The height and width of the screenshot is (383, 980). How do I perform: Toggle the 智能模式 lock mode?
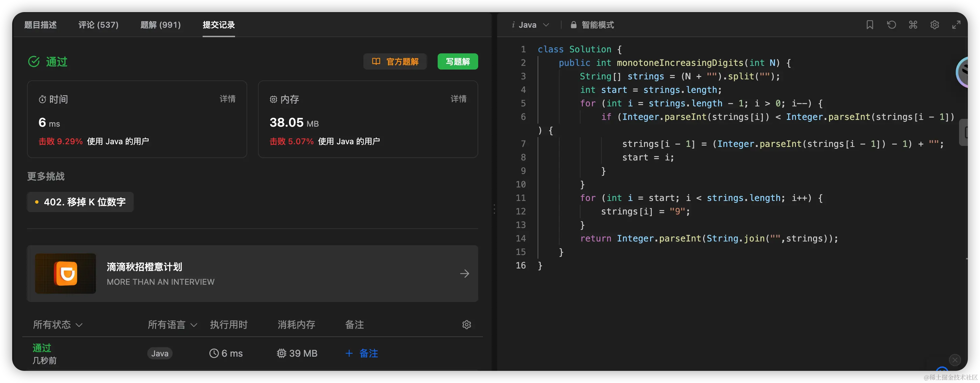pos(592,25)
